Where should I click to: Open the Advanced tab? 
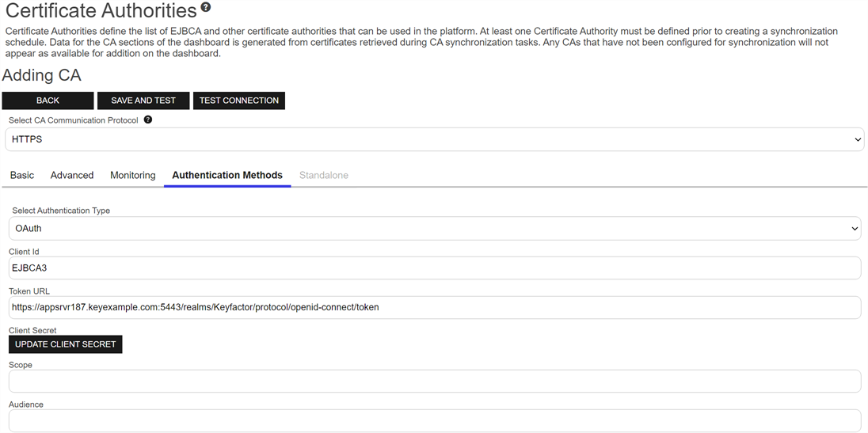coord(72,175)
